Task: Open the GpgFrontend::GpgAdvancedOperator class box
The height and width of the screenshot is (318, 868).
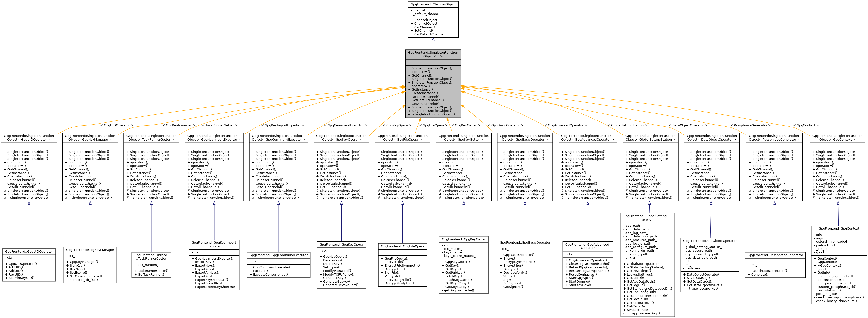Action: [588, 265]
